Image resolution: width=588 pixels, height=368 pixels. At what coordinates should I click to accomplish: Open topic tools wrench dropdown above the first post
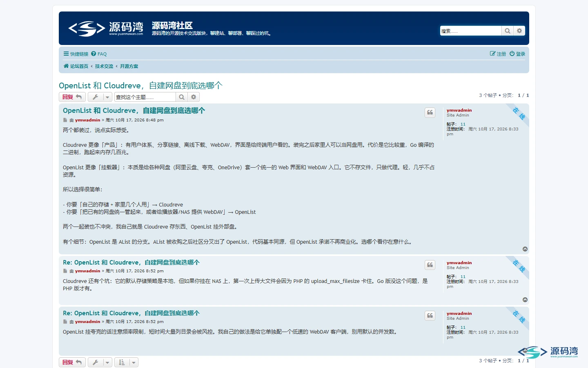click(x=100, y=97)
